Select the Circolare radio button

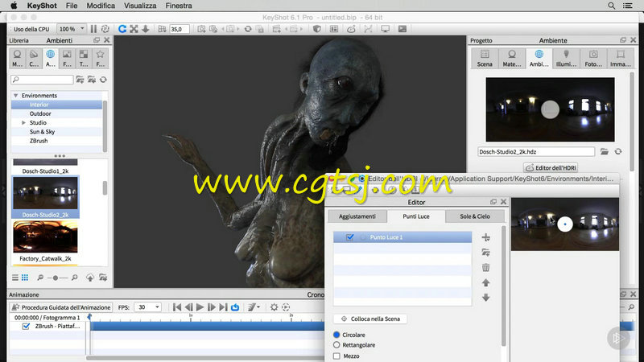(x=336, y=335)
